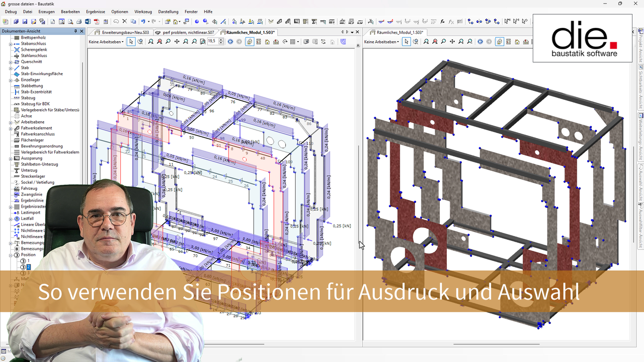
Task: Click into the 19,5 value field
Action: click(x=212, y=42)
